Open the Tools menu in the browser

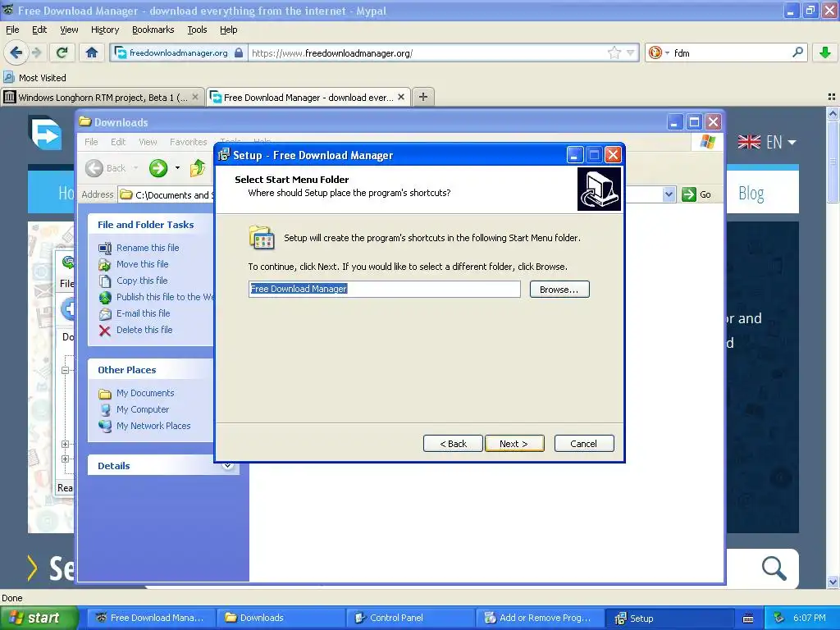click(197, 30)
